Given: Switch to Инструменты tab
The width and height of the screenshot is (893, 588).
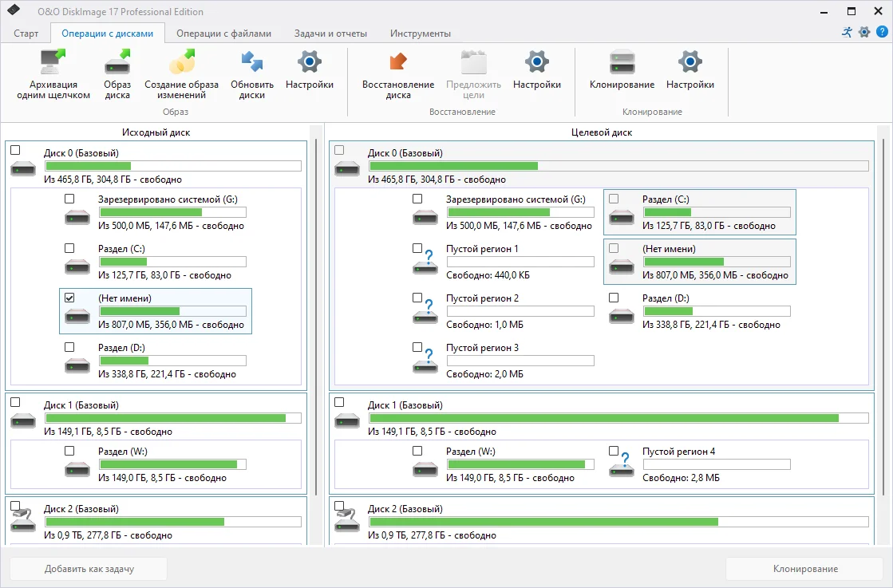Looking at the screenshot, I should (x=421, y=34).
